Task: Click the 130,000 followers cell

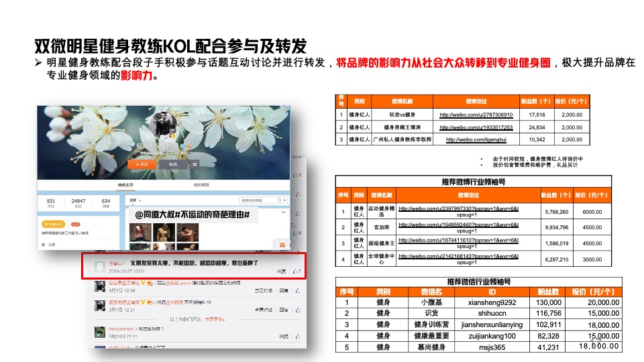Action: [548, 302]
